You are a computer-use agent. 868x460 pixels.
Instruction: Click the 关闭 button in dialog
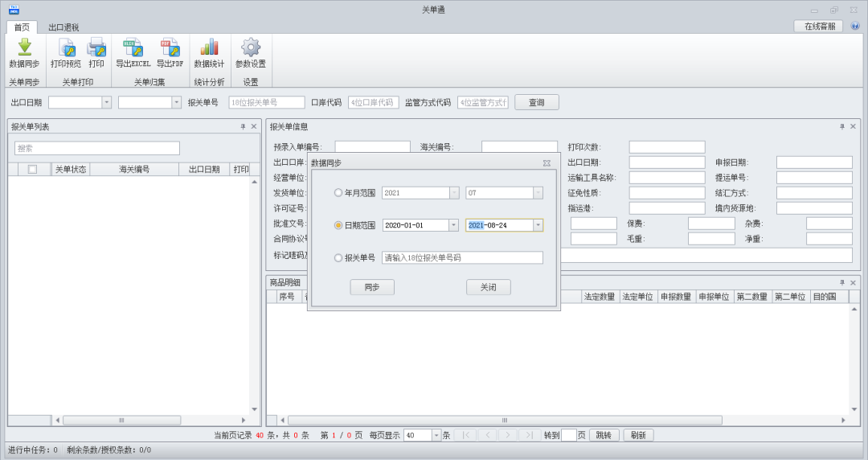click(x=489, y=287)
